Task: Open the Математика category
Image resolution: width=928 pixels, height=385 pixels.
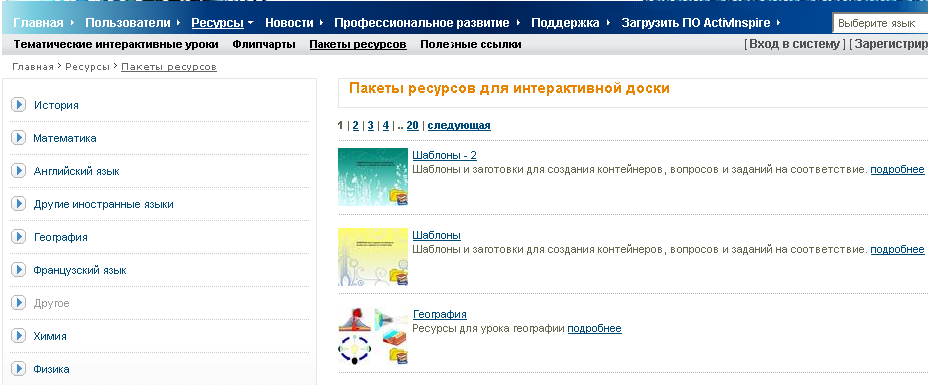Action: point(65,138)
